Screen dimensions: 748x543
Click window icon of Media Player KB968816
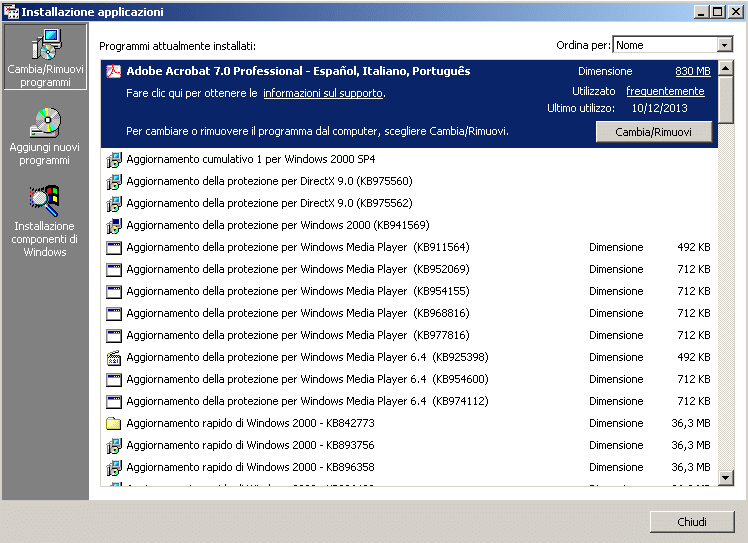(114, 313)
